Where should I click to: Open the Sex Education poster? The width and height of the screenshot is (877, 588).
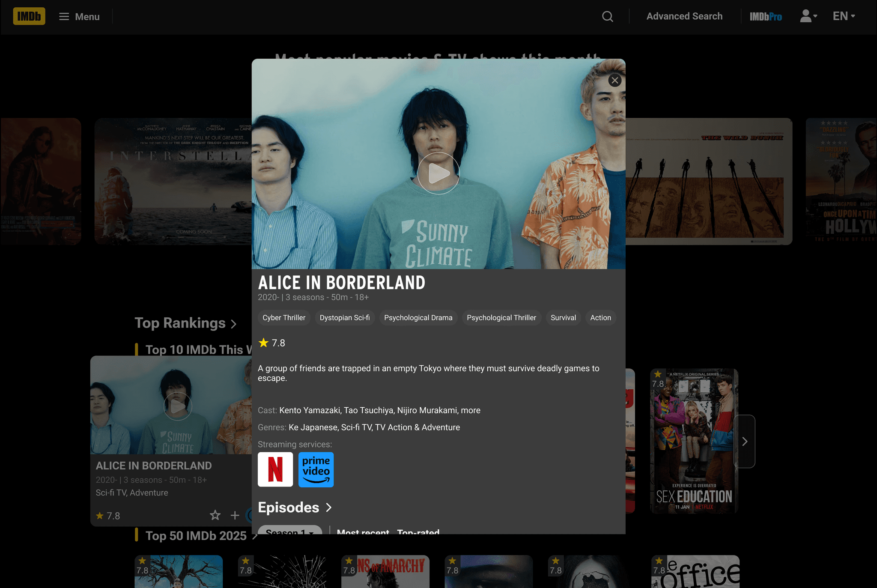(x=694, y=441)
